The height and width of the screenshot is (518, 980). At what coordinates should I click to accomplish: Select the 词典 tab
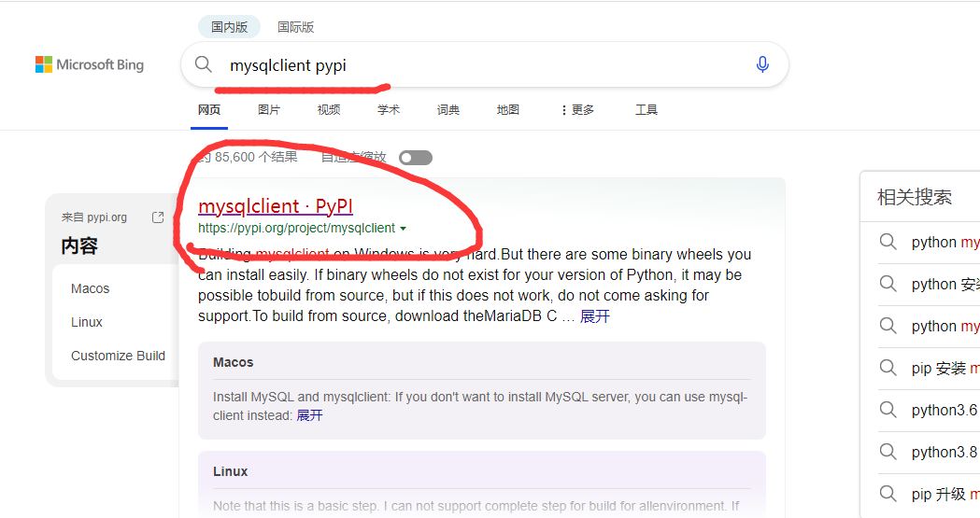tap(448, 110)
